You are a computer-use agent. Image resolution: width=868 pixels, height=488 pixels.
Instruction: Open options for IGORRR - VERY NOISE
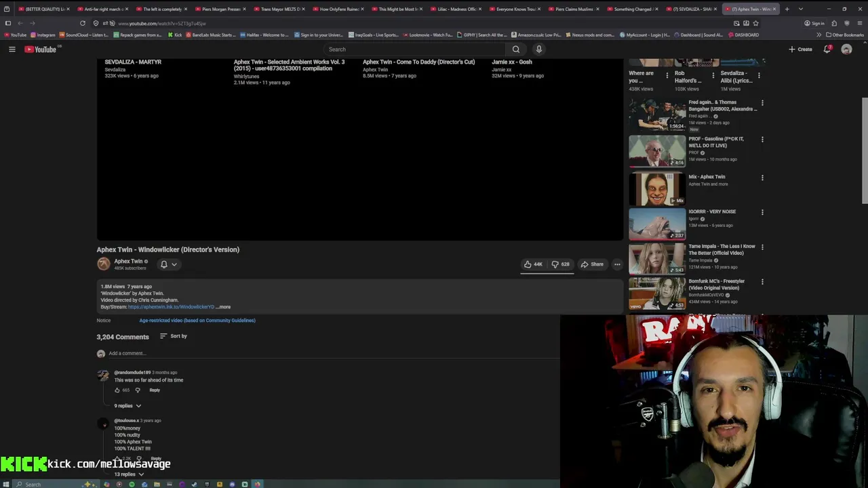(762, 212)
